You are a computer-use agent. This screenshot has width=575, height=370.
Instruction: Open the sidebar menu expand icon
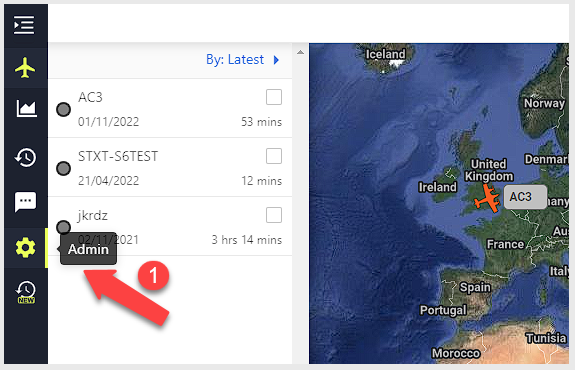click(x=24, y=25)
